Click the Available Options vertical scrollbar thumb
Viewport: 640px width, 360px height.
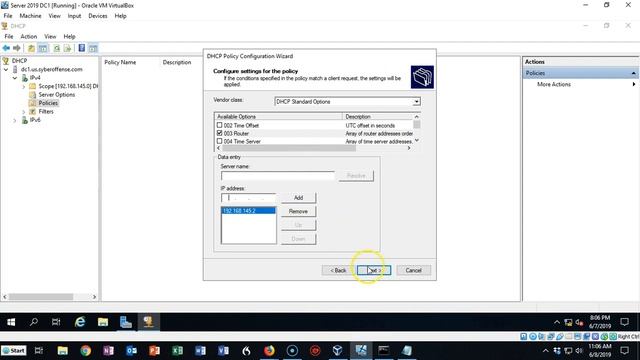point(417,124)
